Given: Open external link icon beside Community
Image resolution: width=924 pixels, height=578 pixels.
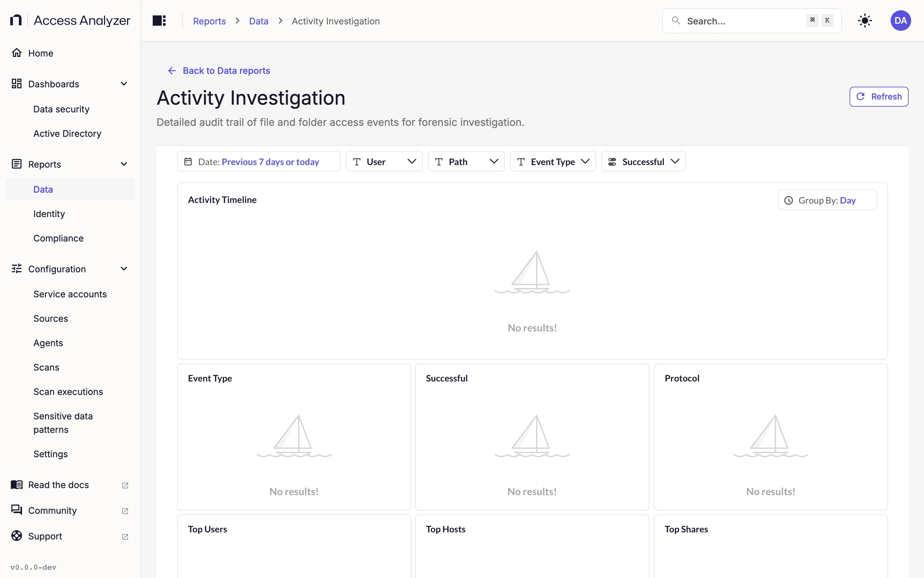Looking at the screenshot, I should click(x=125, y=511).
